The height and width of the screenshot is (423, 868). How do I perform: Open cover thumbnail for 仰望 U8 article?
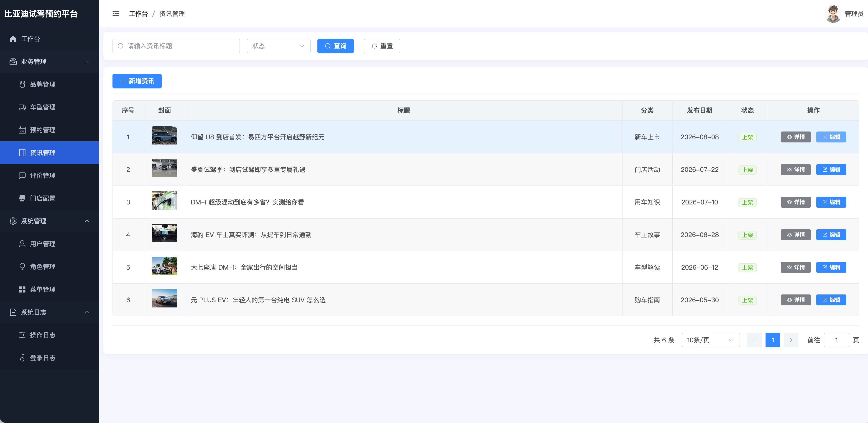point(164,135)
